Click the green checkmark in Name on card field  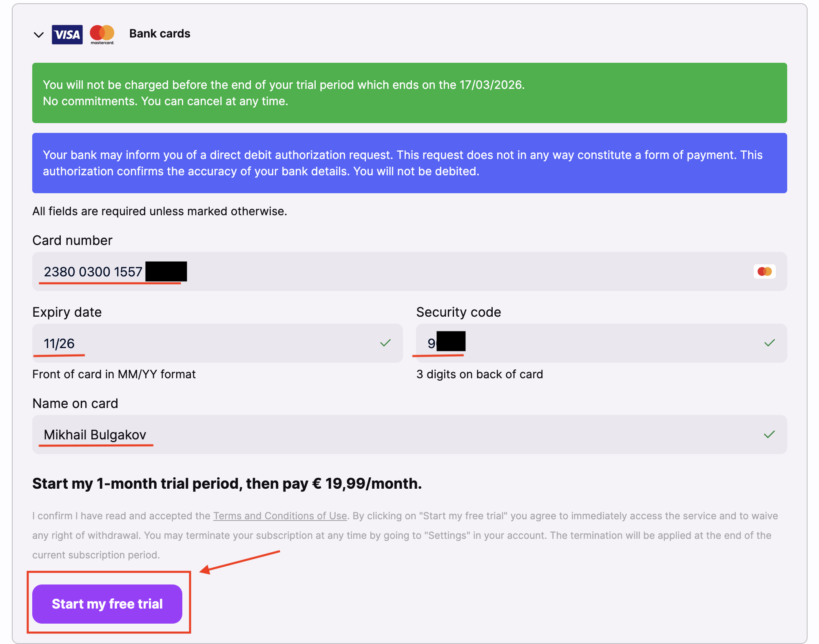coord(769,434)
